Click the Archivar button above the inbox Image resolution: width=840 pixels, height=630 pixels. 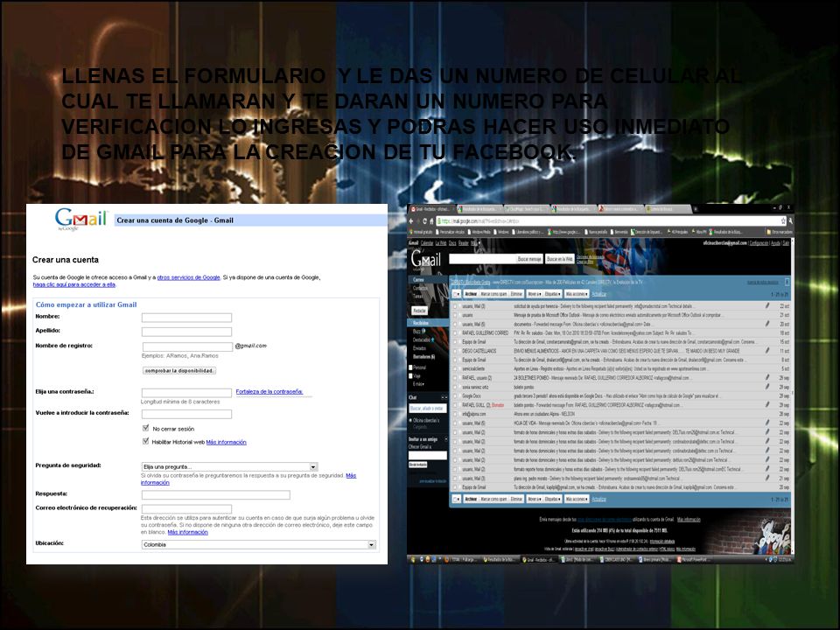(x=471, y=294)
